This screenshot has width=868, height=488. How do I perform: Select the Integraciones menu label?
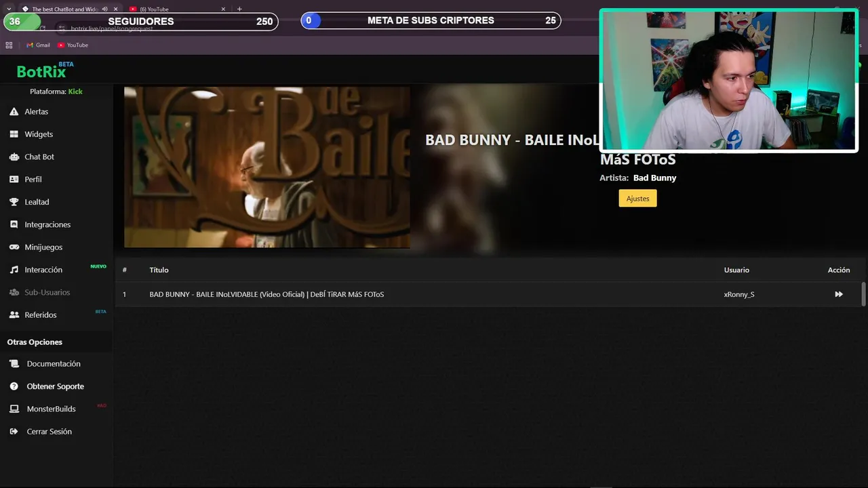click(47, 224)
